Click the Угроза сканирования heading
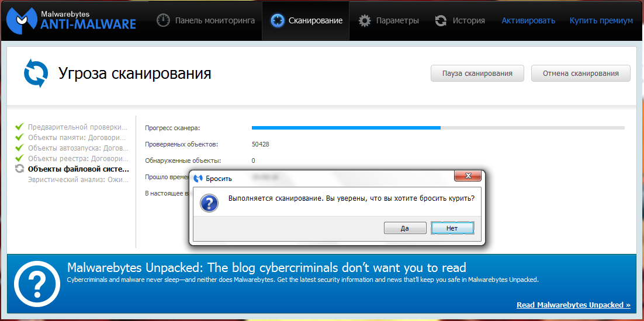Screen dimensions: 644x321 point(135,74)
